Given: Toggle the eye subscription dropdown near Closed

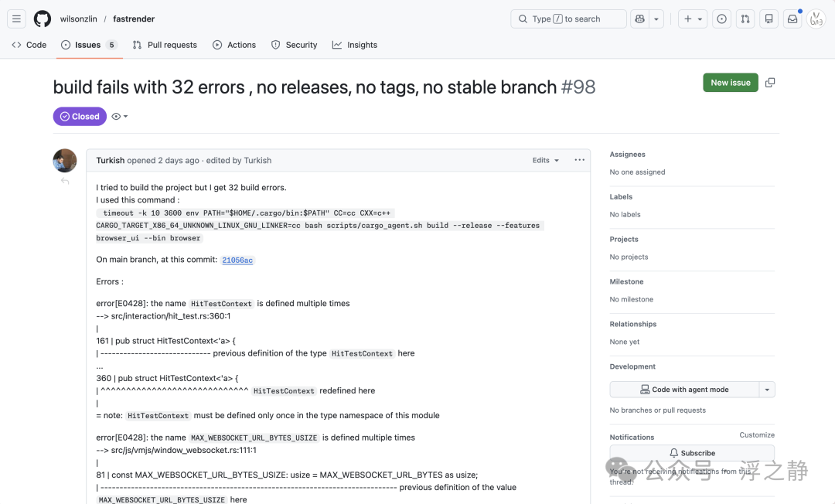Looking at the screenshot, I should [x=120, y=117].
